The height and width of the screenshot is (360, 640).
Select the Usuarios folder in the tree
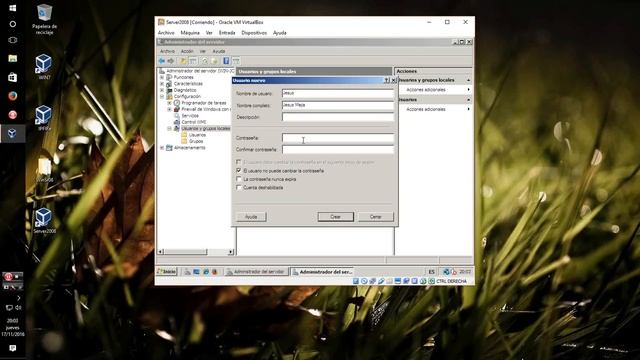pos(193,135)
